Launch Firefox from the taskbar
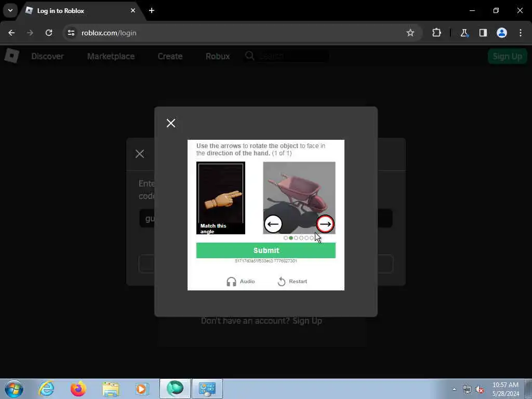Image resolution: width=532 pixels, height=399 pixels. point(78,389)
